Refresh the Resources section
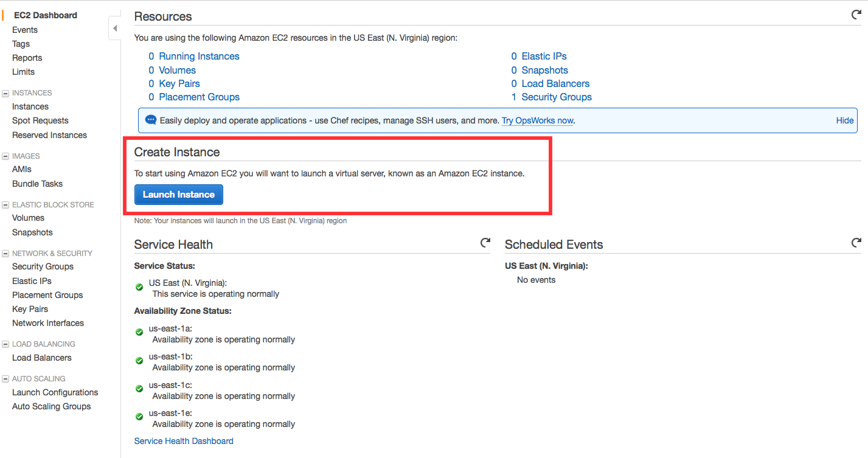 click(856, 15)
